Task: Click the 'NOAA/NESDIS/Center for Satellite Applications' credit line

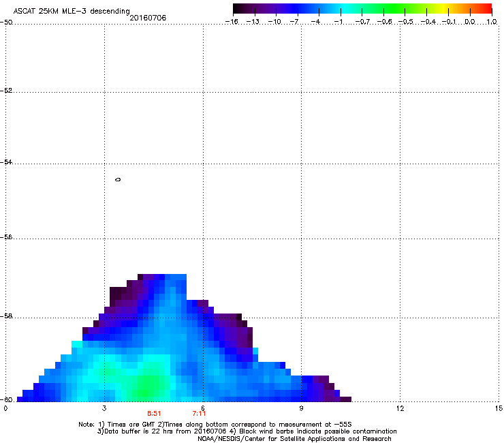Action: pyautogui.click(x=294, y=439)
